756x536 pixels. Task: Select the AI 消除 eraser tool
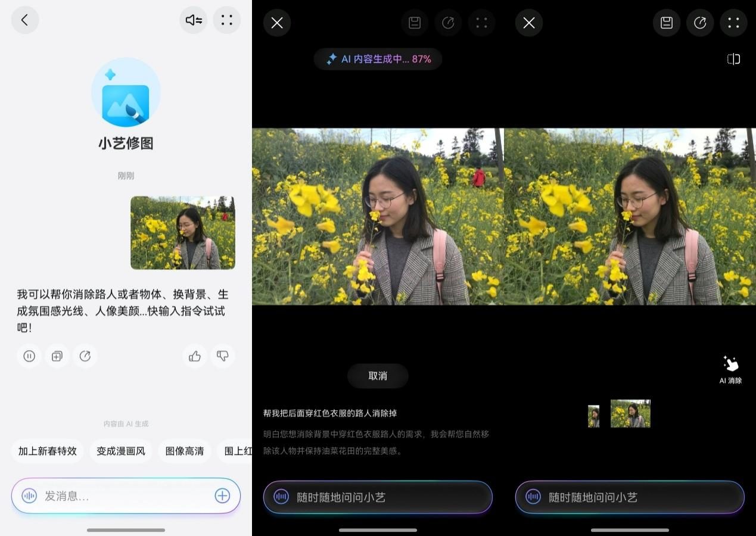coord(730,369)
